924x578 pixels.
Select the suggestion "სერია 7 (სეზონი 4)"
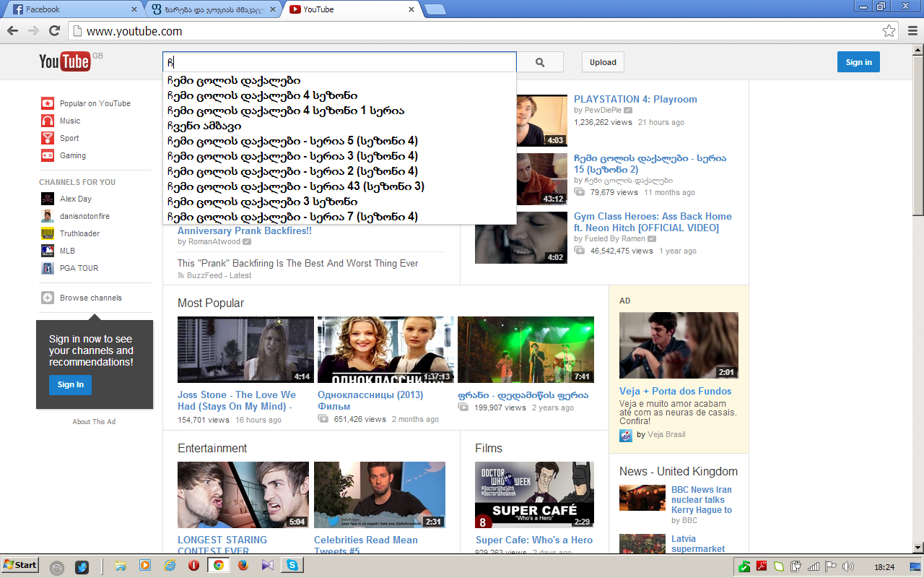click(x=339, y=217)
